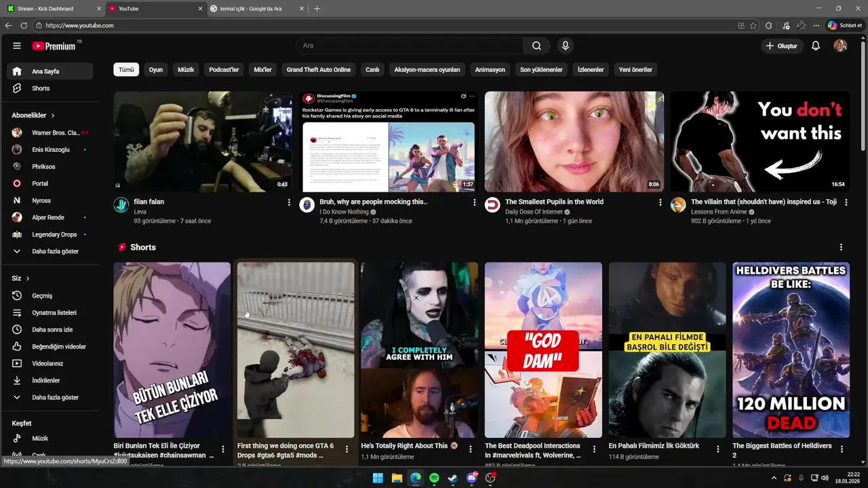Screen dimensions: 868x488
Task: Open options for 'The villain that' video
Action: [846, 202]
